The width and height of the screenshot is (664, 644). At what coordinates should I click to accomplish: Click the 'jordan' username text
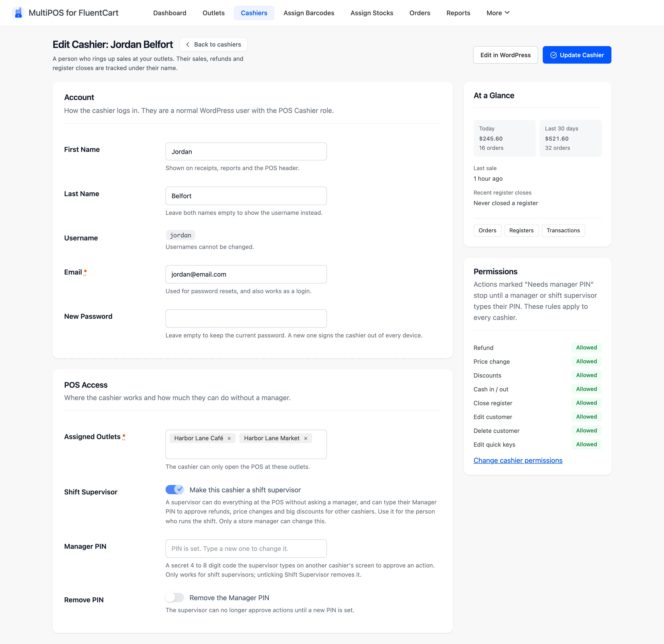(x=181, y=235)
